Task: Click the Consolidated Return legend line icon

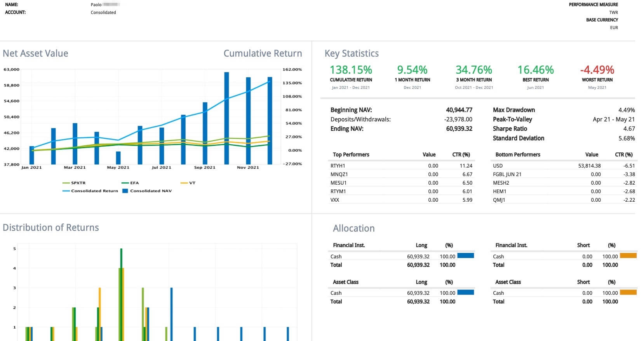Action: 66,191
